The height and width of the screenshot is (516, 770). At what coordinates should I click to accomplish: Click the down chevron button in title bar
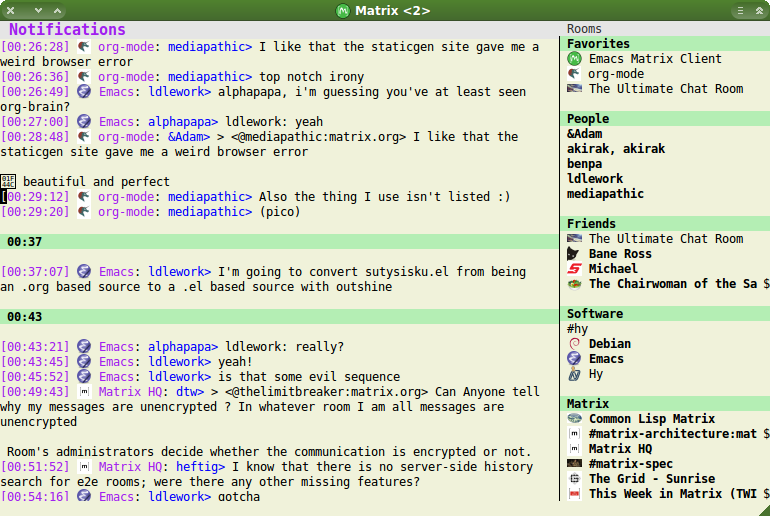coord(38,10)
